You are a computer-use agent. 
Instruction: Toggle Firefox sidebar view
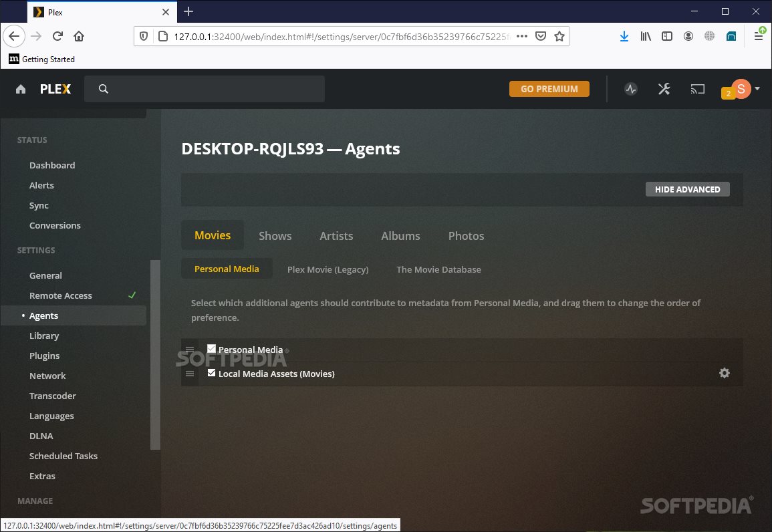point(666,36)
